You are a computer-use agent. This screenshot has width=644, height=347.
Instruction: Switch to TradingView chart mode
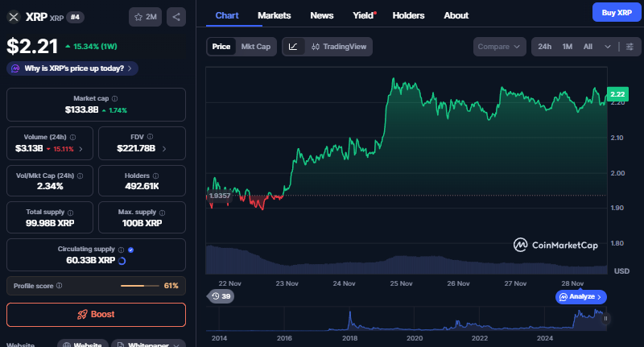pyautogui.click(x=339, y=47)
